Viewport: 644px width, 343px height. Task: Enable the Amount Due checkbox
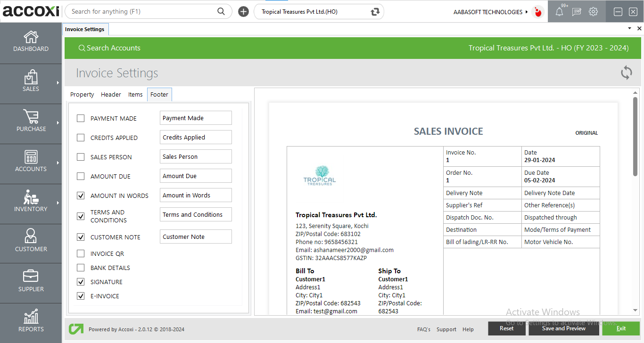coord(81,176)
